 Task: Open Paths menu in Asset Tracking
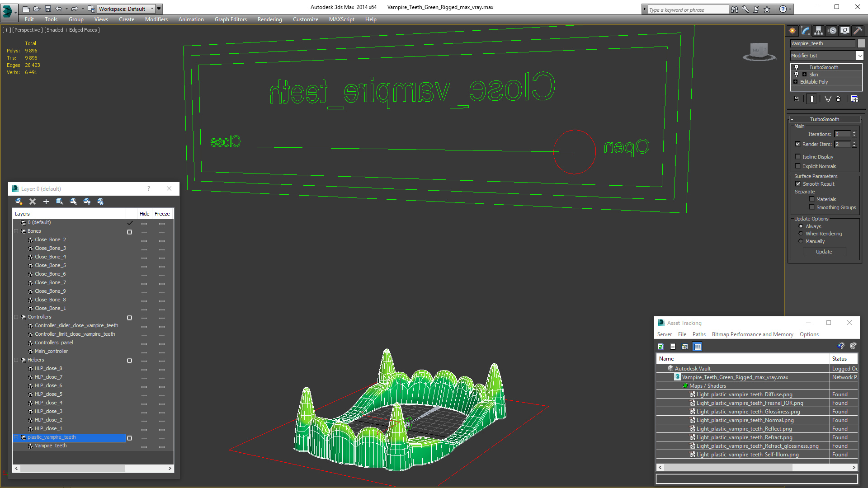(698, 334)
